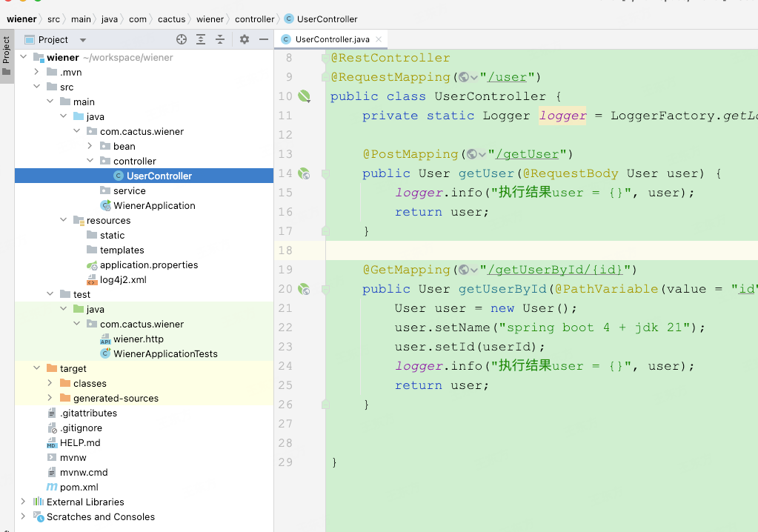758x532 pixels.
Task: Click the controller breadcrumb in navigation bar
Action: (x=254, y=19)
